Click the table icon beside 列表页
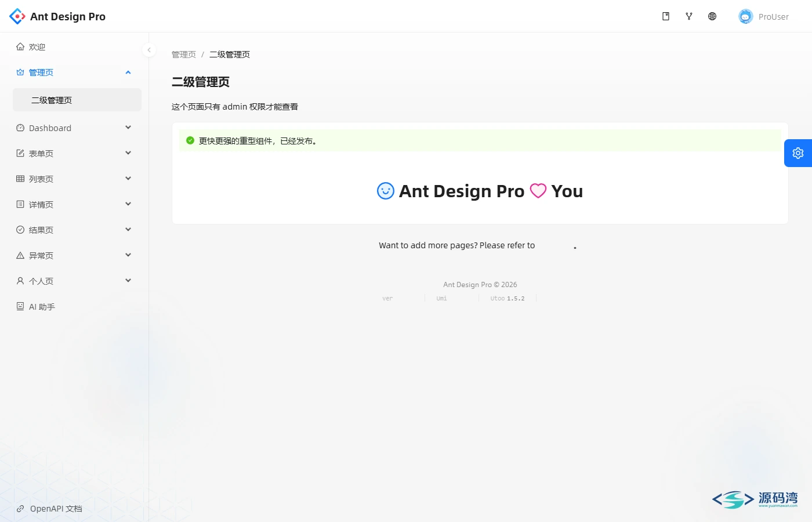The width and height of the screenshot is (812, 522). (20, 179)
